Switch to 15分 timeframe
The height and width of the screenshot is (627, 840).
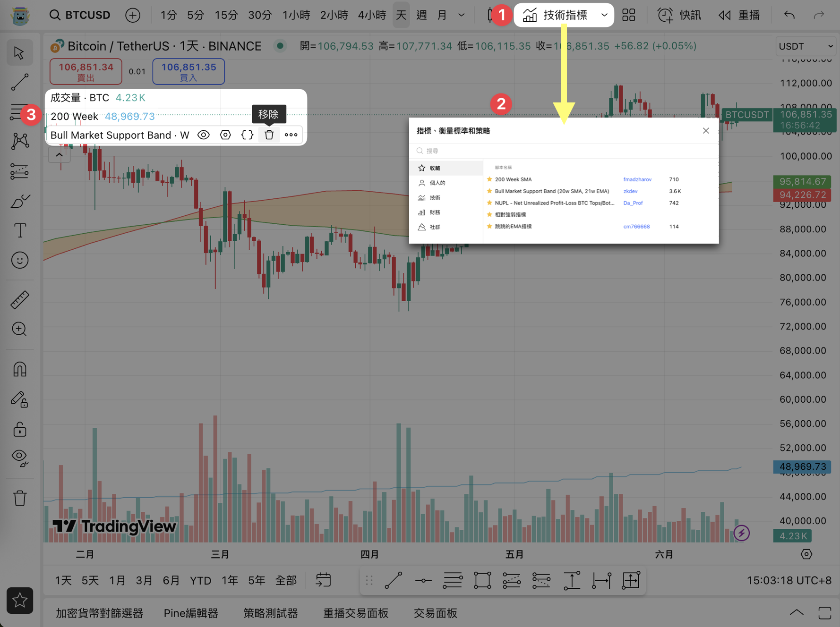226,15
